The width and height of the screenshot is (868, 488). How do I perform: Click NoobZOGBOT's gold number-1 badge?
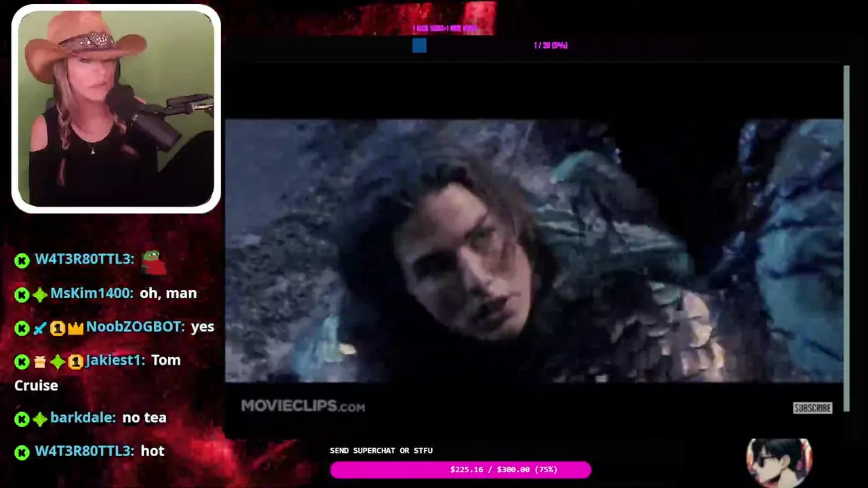pyautogui.click(x=58, y=328)
